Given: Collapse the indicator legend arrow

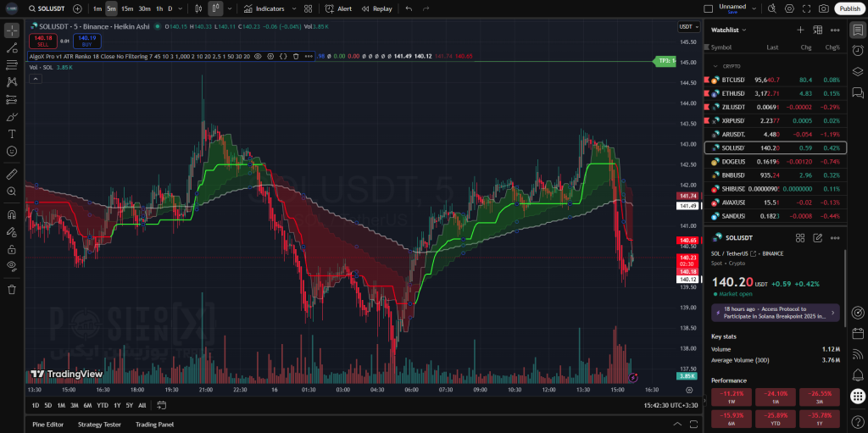Looking at the screenshot, I should coord(36,79).
